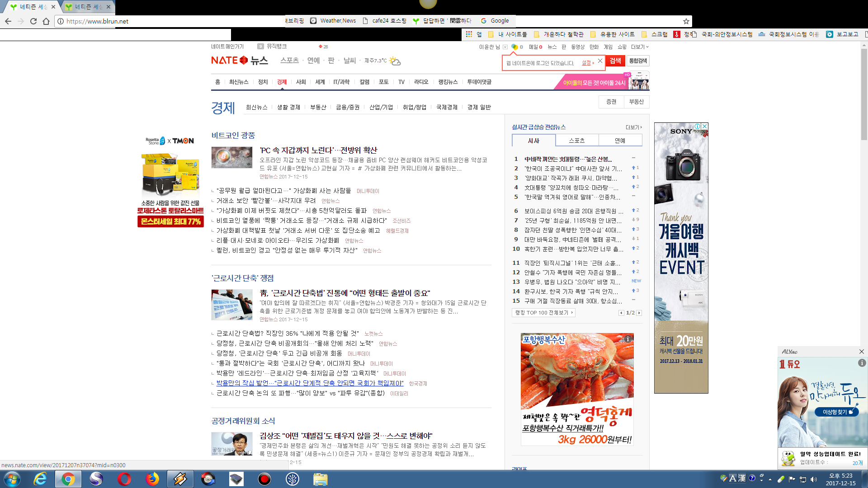868x488 pixels.
Task: Open the 보고보고 bookmark
Action: [842, 34]
